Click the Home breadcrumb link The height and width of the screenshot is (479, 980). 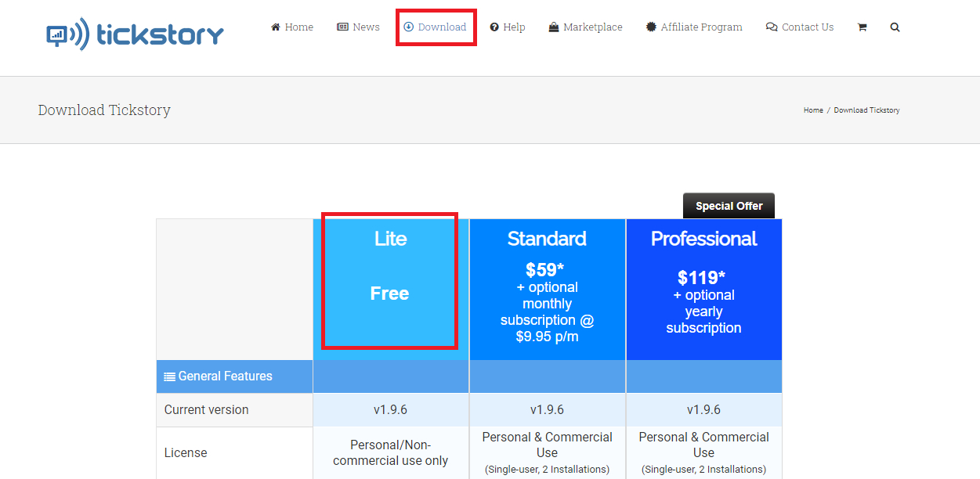click(813, 110)
